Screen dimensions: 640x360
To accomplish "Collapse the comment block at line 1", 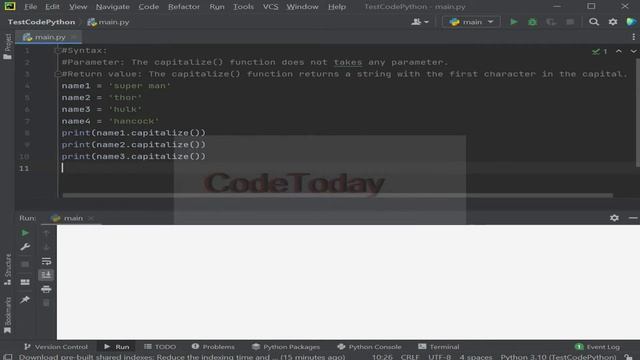I will click(x=58, y=51).
